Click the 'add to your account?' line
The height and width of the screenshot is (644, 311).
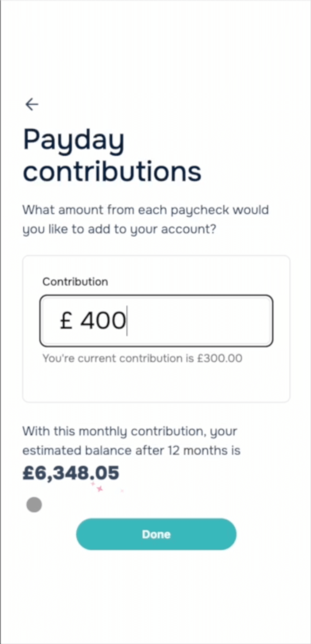pyautogui.click(x=119, y=229)
